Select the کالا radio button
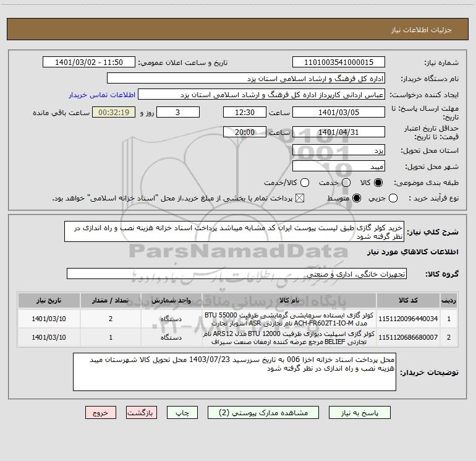476x461 pixels. tap(378, 183)
